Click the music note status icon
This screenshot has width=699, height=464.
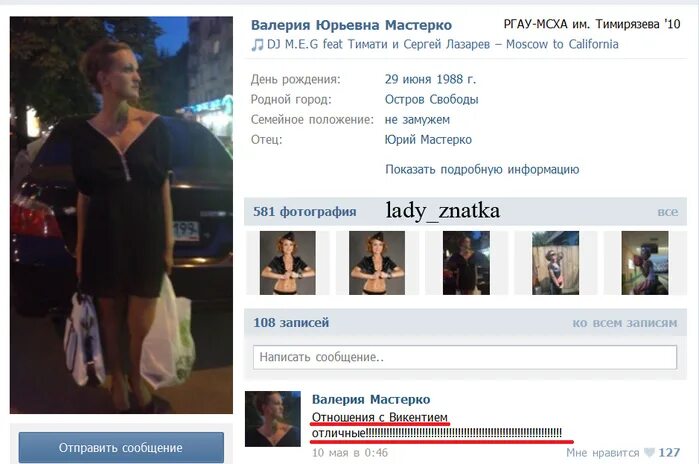point(257,45)
